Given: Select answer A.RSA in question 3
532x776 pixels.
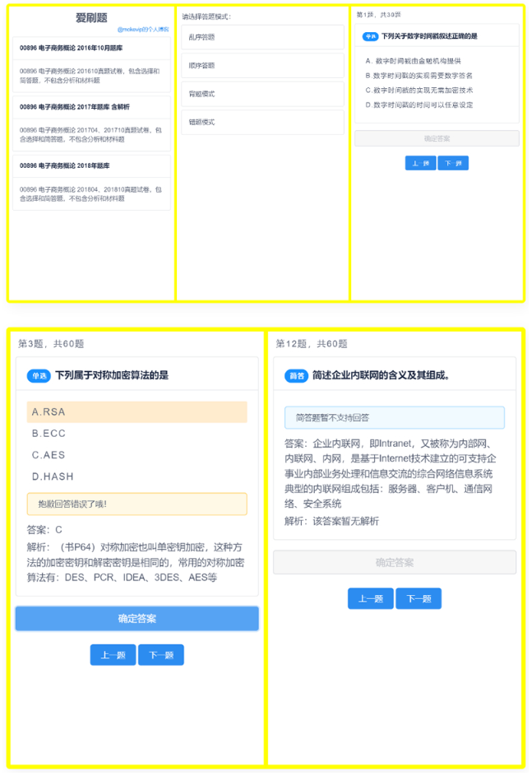Looking at the screenshot, I should click(x=136, y=411).
